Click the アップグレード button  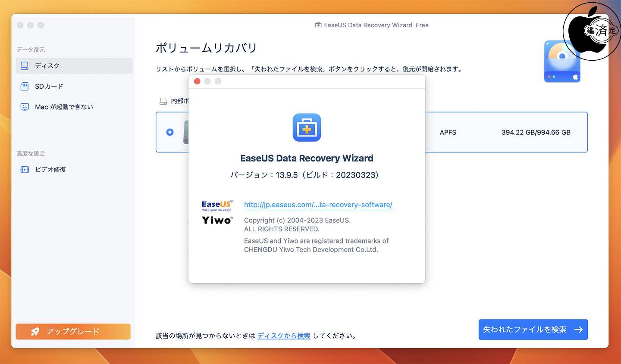click(x=73, y=331)
